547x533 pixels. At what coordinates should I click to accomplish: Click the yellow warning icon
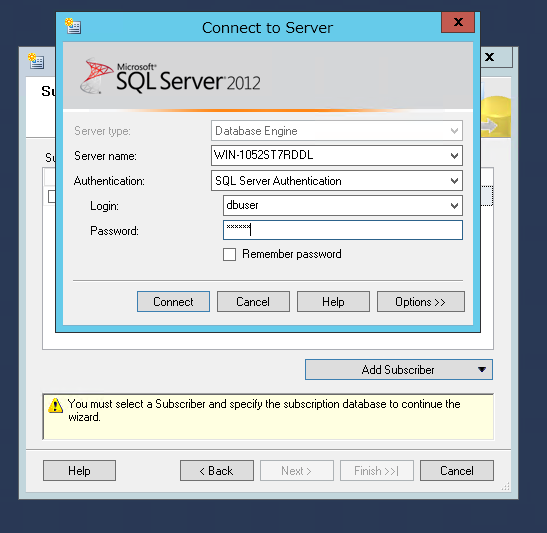55,406
